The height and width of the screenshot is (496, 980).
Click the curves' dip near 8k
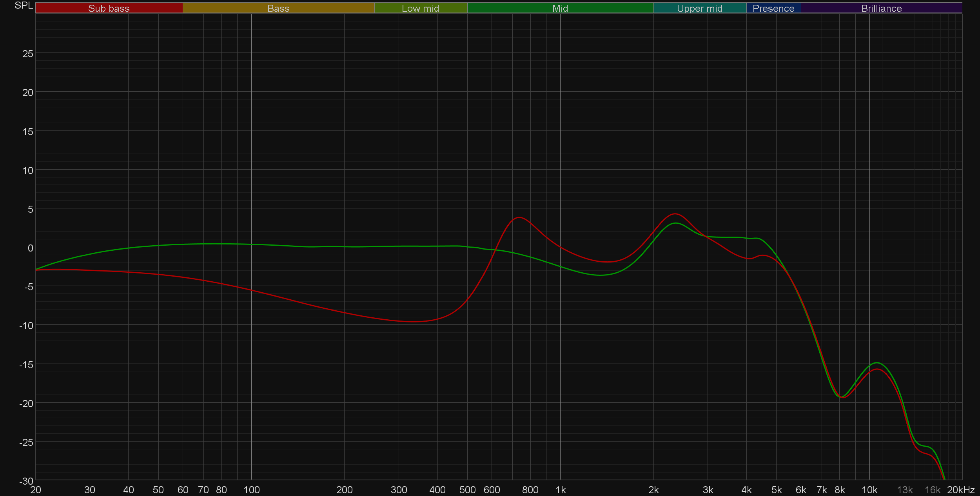841,397
